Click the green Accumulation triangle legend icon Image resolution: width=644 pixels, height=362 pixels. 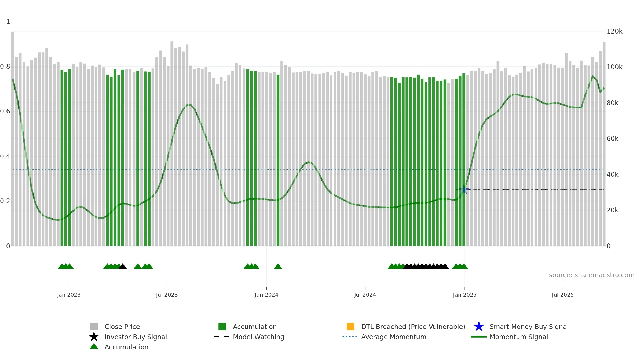[x=94, y=346]
